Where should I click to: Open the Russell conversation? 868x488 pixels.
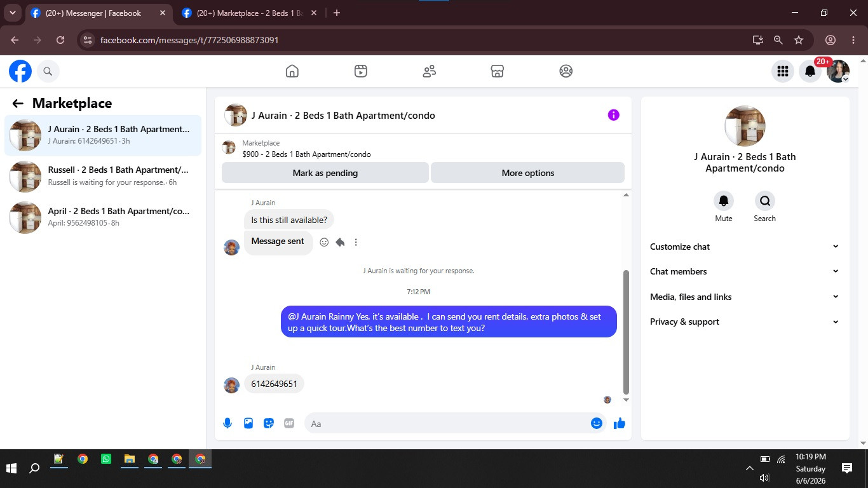click(103, 176)
